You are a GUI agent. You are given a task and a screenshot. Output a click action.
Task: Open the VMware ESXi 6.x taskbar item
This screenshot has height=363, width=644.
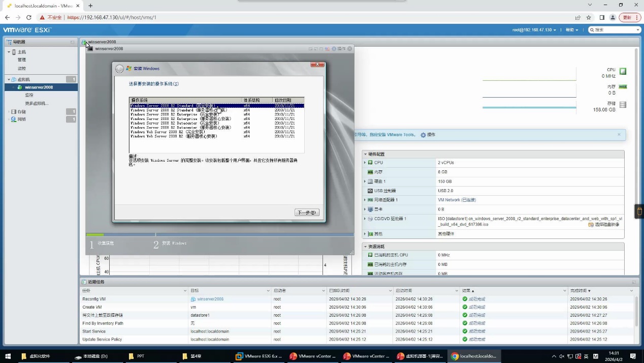pos(259,356)
